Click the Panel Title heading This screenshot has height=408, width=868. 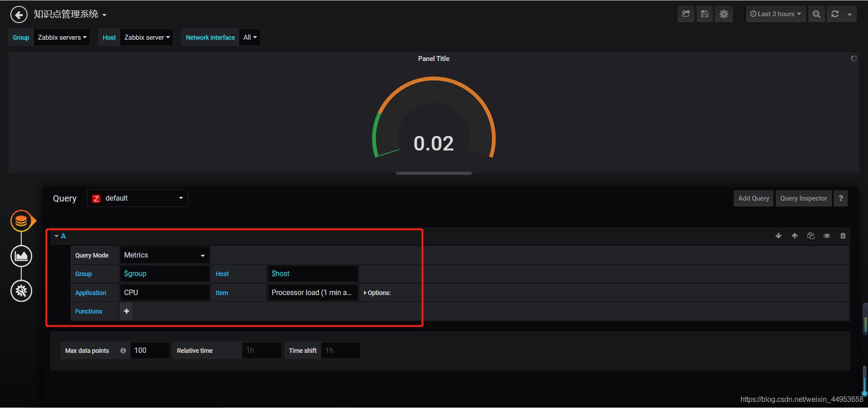click(434, 59)
